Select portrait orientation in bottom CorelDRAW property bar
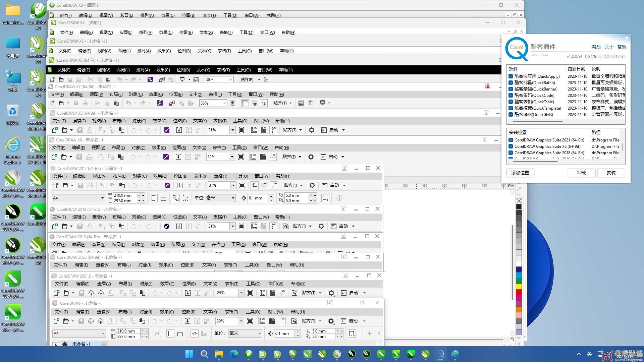This screenshot has width=644, height=362. (170, 334)
